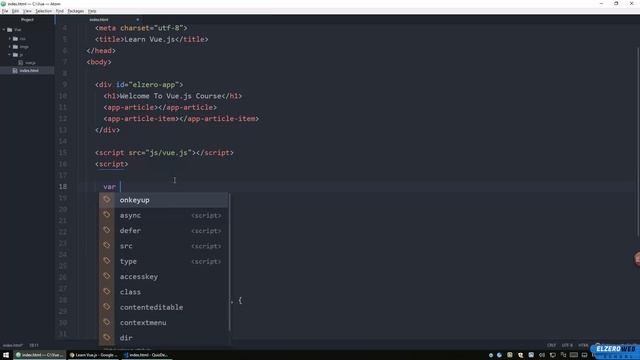Open the Find menu
The image size is (640, 360).
[x=60, y=11]
